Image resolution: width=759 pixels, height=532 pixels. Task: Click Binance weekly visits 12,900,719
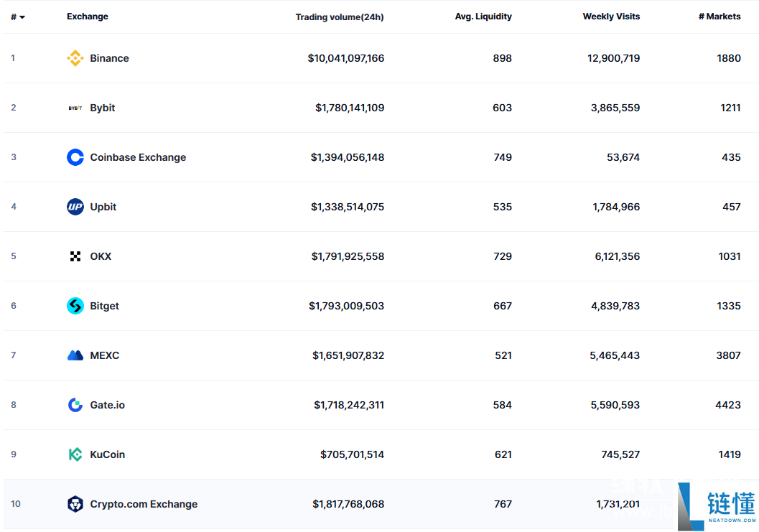pyautogui.click(x=614, y=58)
